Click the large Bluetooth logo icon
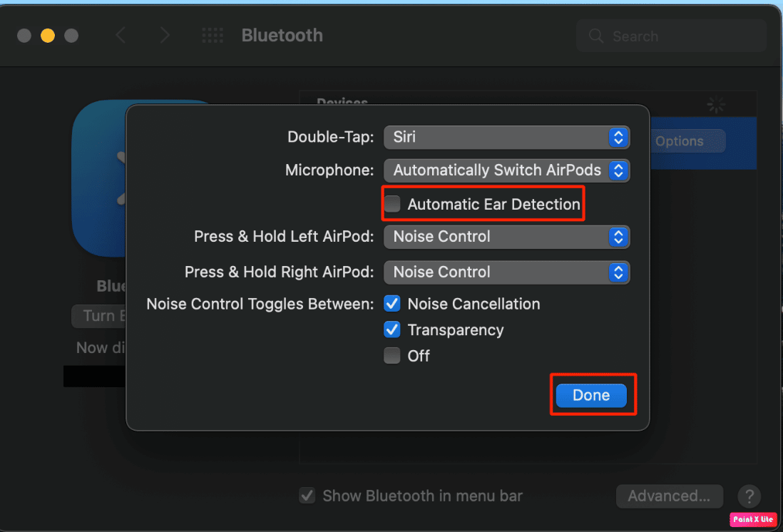783x532 pixels. 100,178
